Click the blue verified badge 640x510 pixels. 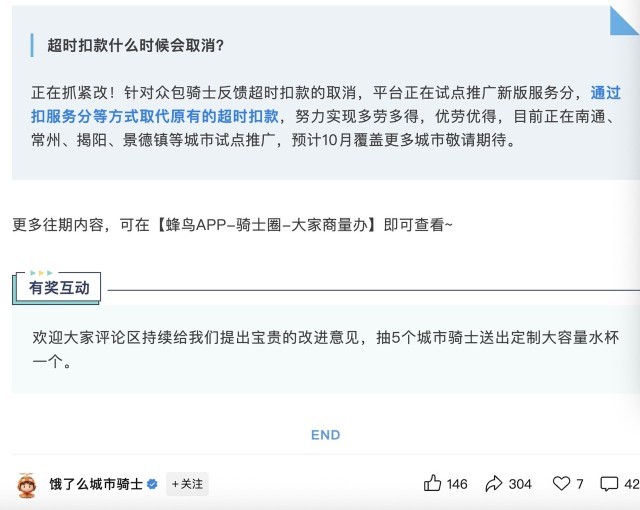152,484
